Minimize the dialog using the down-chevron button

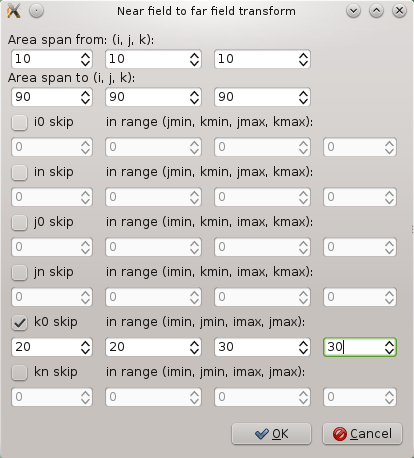point(353,11)
